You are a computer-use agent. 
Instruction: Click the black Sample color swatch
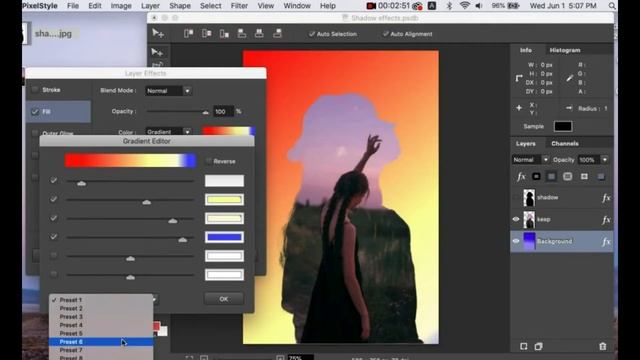pos(563,126)
